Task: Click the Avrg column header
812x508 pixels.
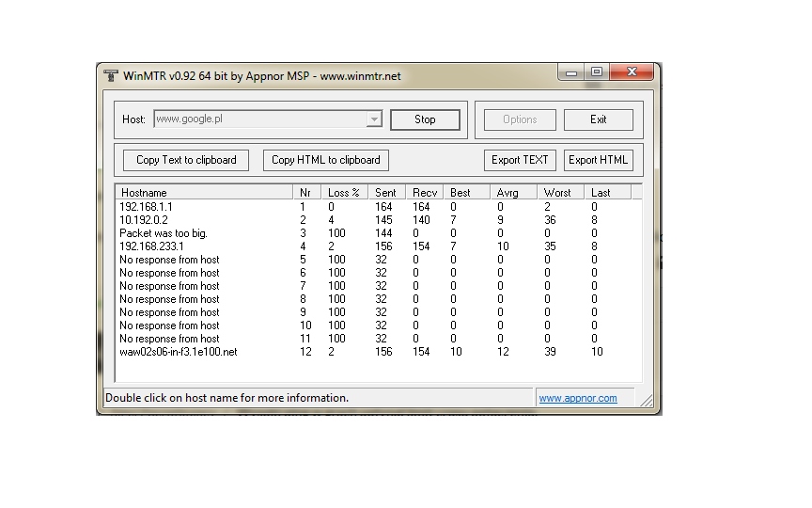Action: pos(513,192)
